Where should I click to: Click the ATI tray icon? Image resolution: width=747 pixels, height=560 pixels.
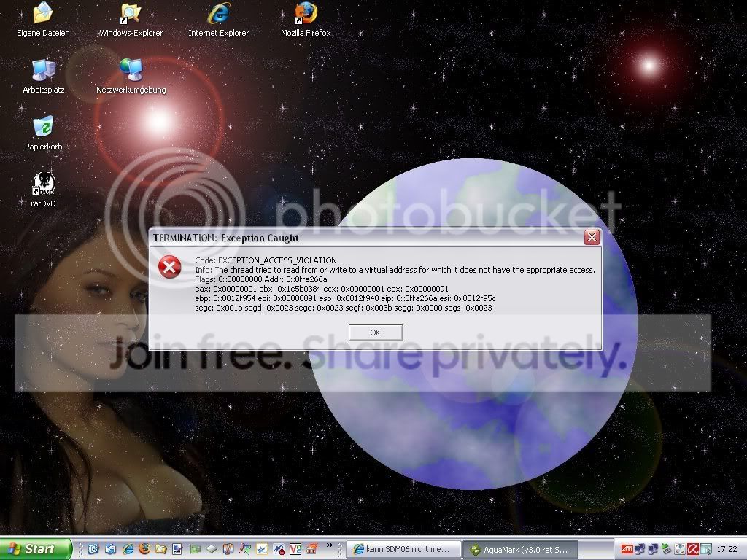626,548
